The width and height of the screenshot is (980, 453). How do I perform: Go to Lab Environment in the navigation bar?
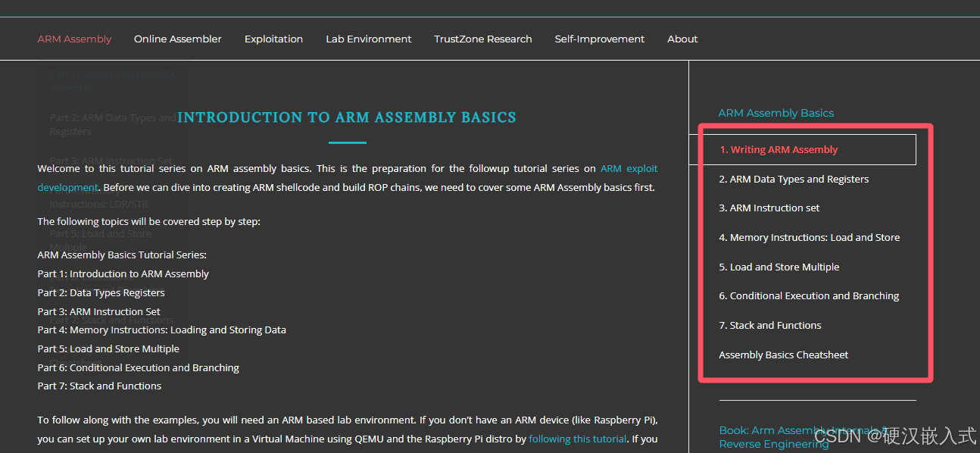pos(369,39)
